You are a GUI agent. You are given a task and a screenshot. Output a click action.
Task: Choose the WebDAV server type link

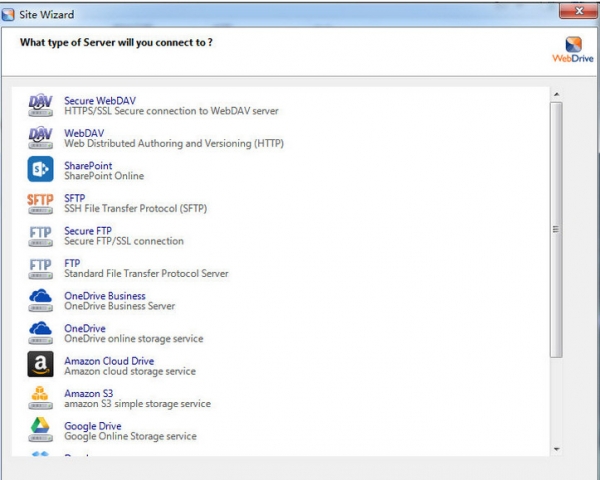click(84, 133)
